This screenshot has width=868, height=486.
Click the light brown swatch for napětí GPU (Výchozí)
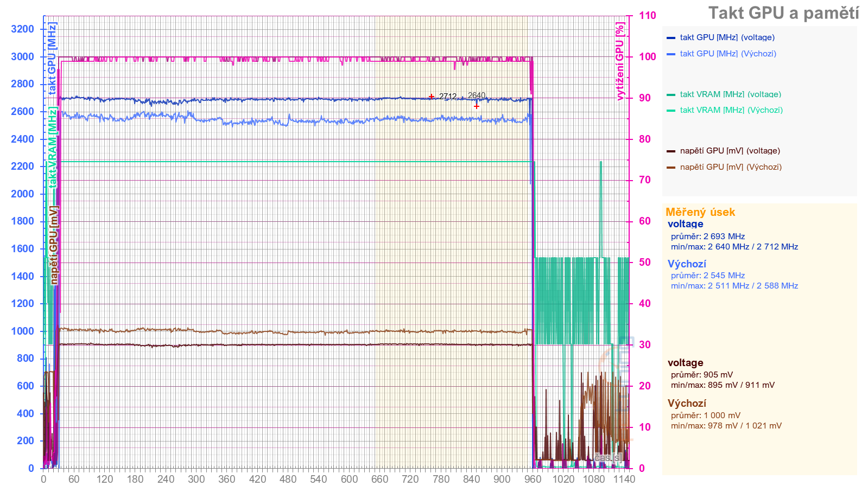pyautogui.click(x=671, y=168)
